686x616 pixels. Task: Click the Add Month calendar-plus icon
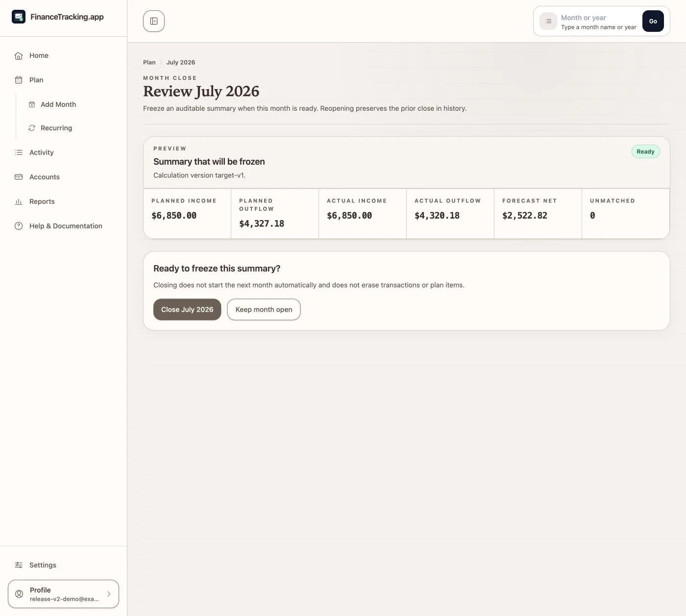(32, 104)
